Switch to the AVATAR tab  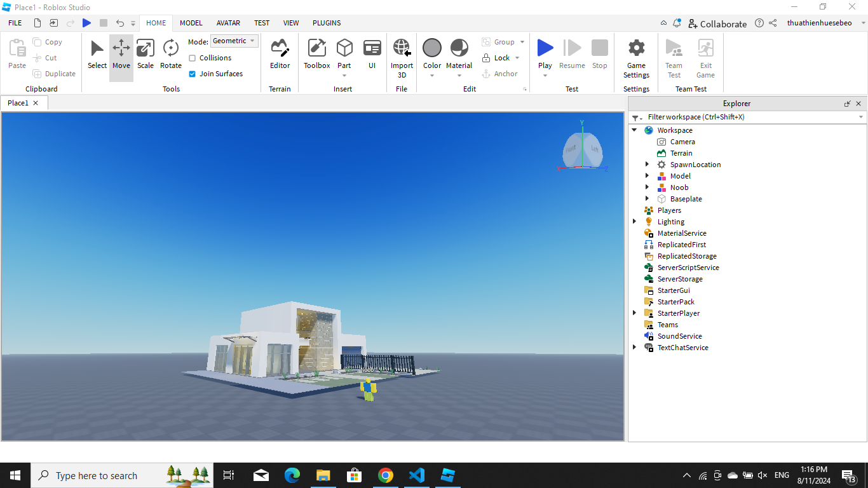[228, 23]
